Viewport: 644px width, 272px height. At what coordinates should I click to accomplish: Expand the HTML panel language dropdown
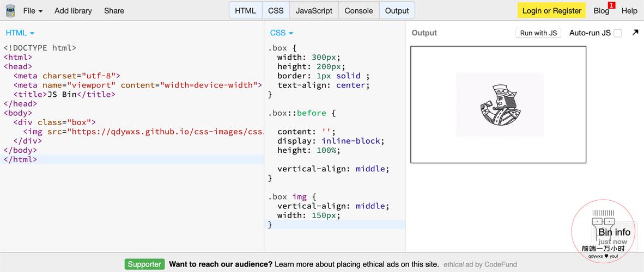[20, 33]
